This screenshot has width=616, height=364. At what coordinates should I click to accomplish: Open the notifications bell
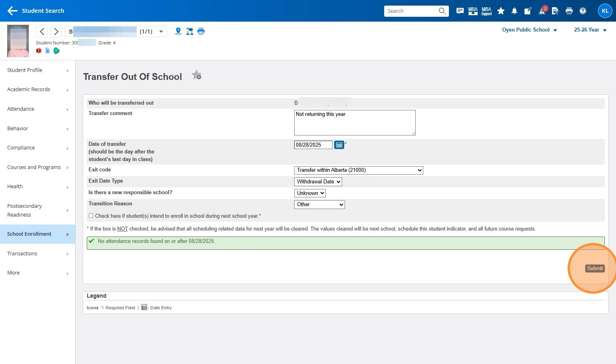[514, 11]
